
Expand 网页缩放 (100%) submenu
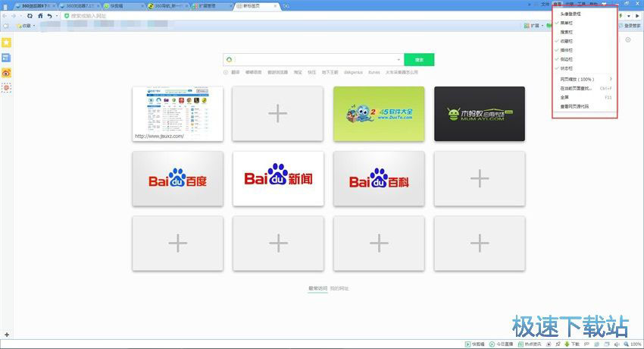click(x=584, y=79)
